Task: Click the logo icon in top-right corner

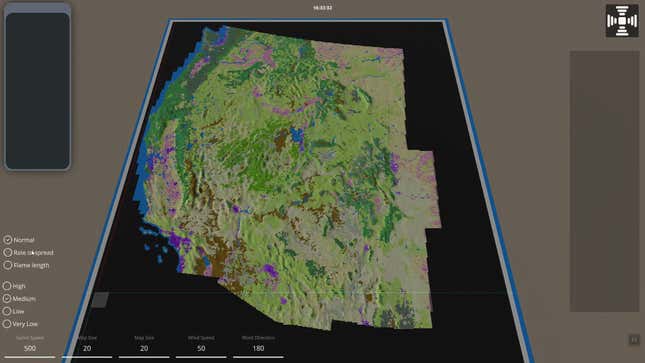Action: click(x=622, y=21)
